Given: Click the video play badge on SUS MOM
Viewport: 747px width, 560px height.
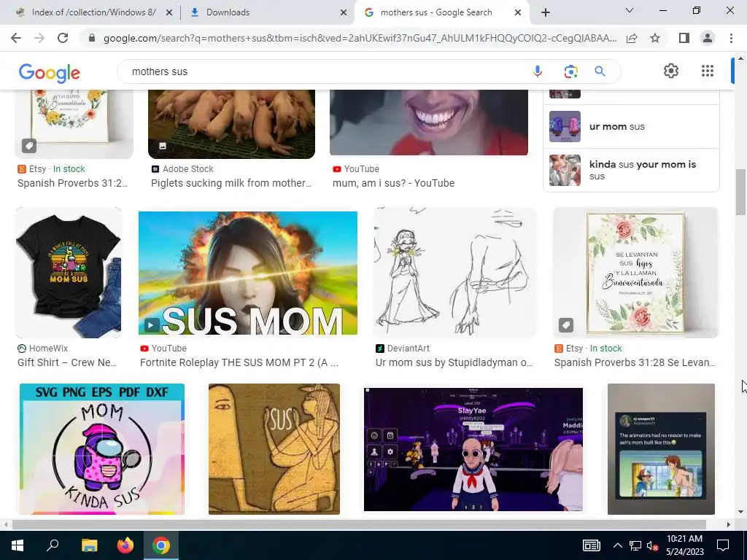Looking at the screenshot, I should [152, 325].
